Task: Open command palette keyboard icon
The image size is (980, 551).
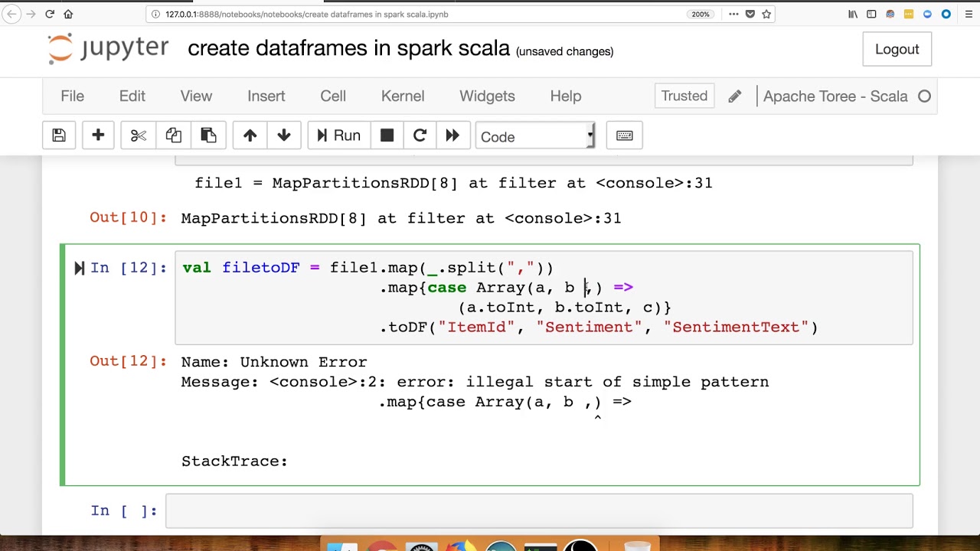Action: click(x=625, y=135)
